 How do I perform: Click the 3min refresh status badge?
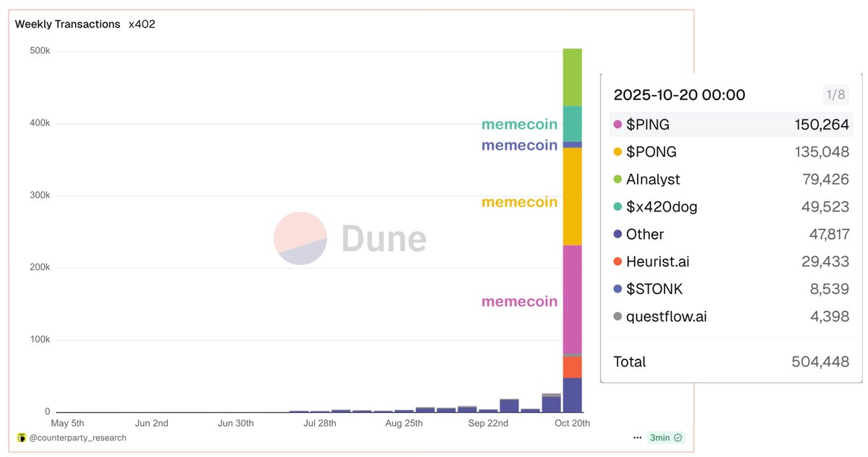tap(666, 438)
